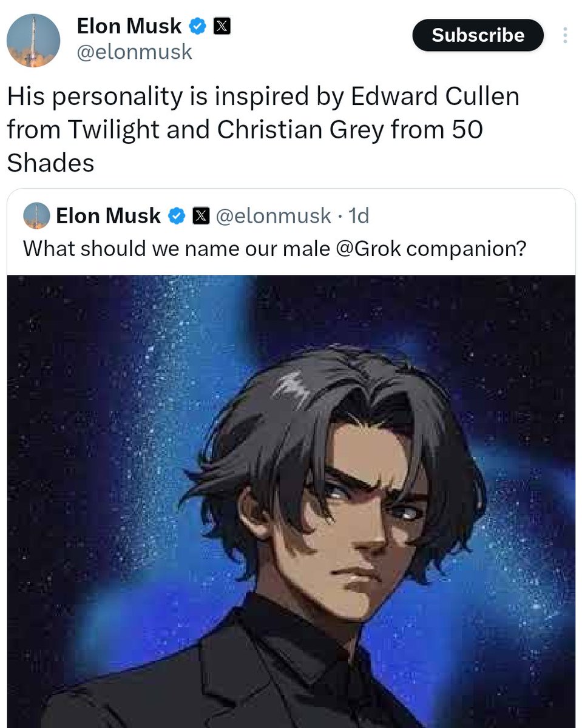This screenshot has height=728, width=582.
Task: Open the three-dot more options menu
Action: 565,35
